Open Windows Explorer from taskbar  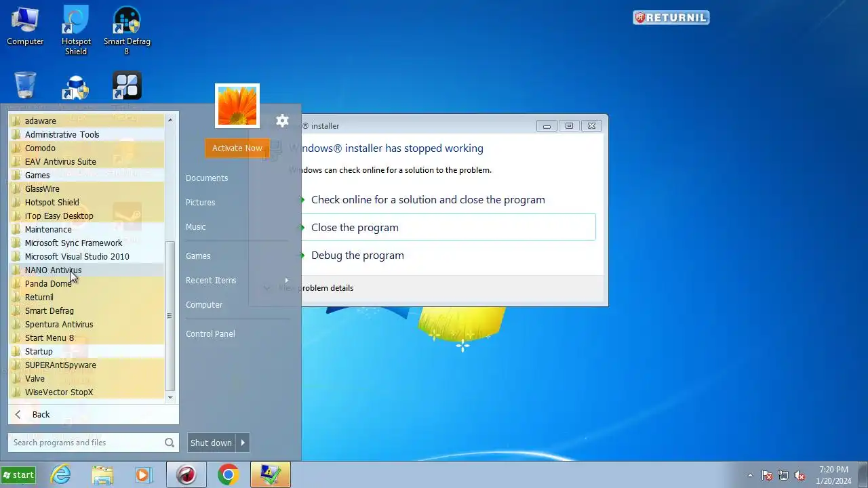102,475
